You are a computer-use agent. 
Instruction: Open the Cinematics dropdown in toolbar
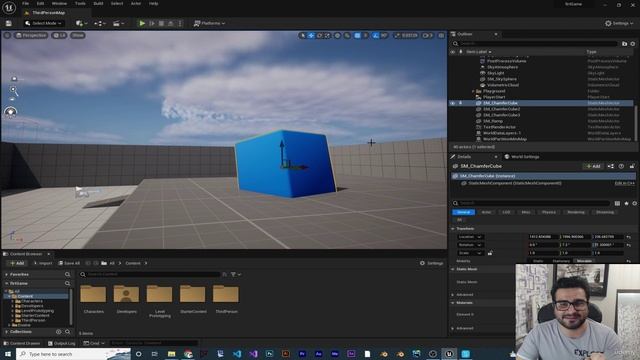coord(118,23)
